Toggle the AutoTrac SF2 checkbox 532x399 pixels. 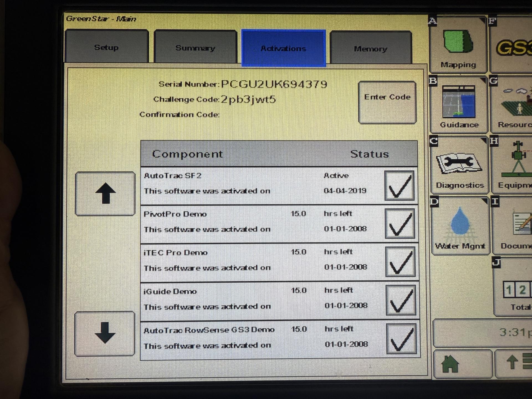pyautogui.click(x=399, y=185)
